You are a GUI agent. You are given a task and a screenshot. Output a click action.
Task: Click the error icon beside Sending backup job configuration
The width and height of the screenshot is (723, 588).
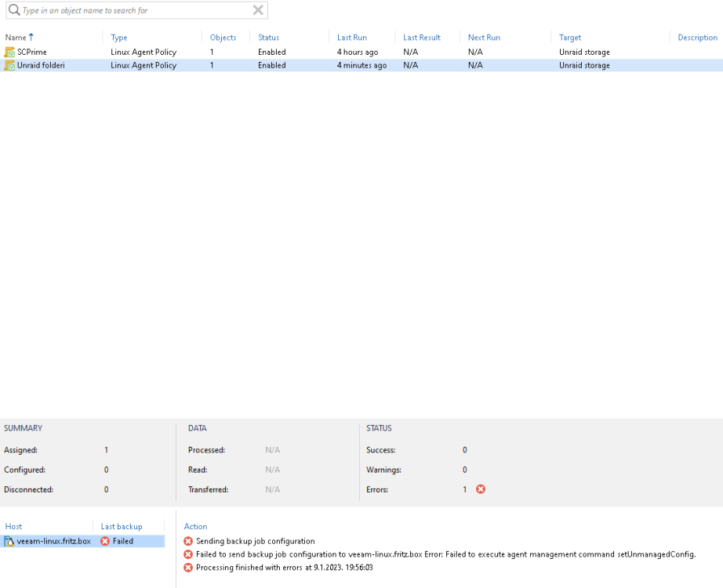click(x=188, y=541)
